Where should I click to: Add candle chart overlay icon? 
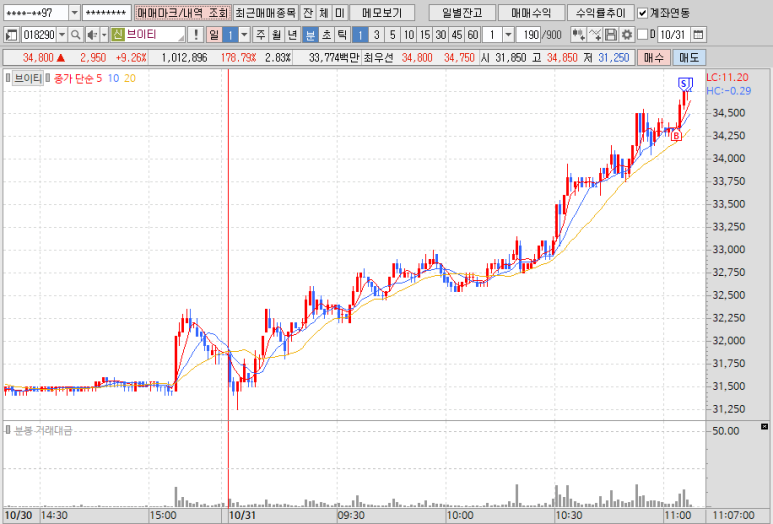pos(578,35)
